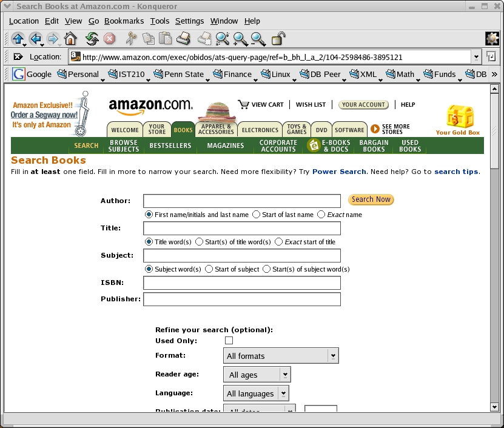Clear the location bar with the clear icon
The image size is (504, 428).
pos(18,57)
